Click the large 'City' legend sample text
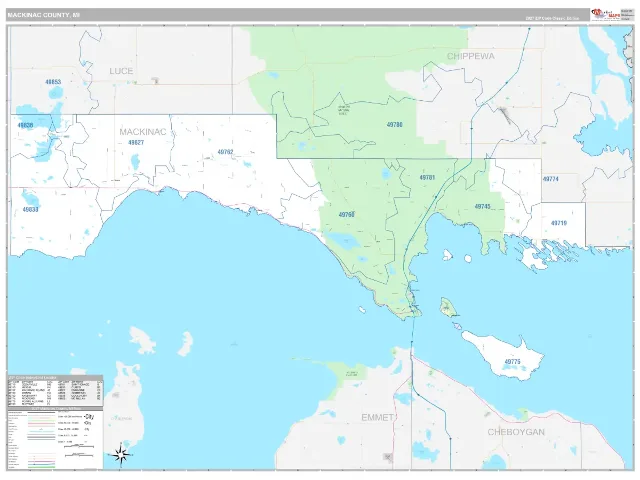640x480 pixels. click(x=89, y=416)
